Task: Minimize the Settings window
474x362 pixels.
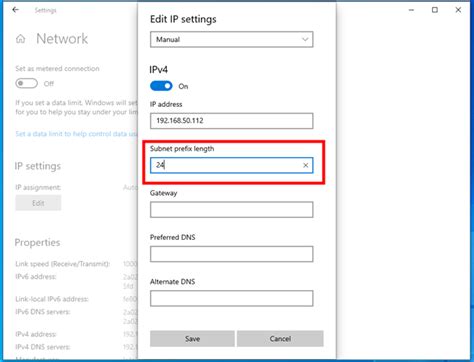Action: pos(411,10)
